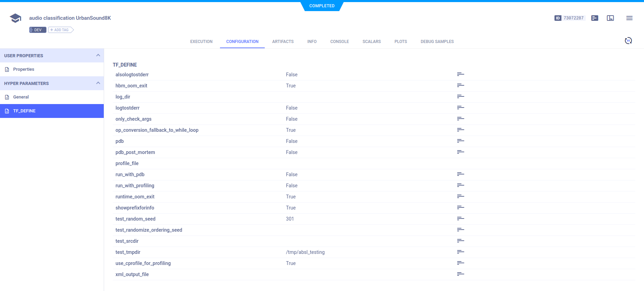Select Properties in the sidebar
The height and width of the screenshot is (291, 644).
tap(24, 69)
